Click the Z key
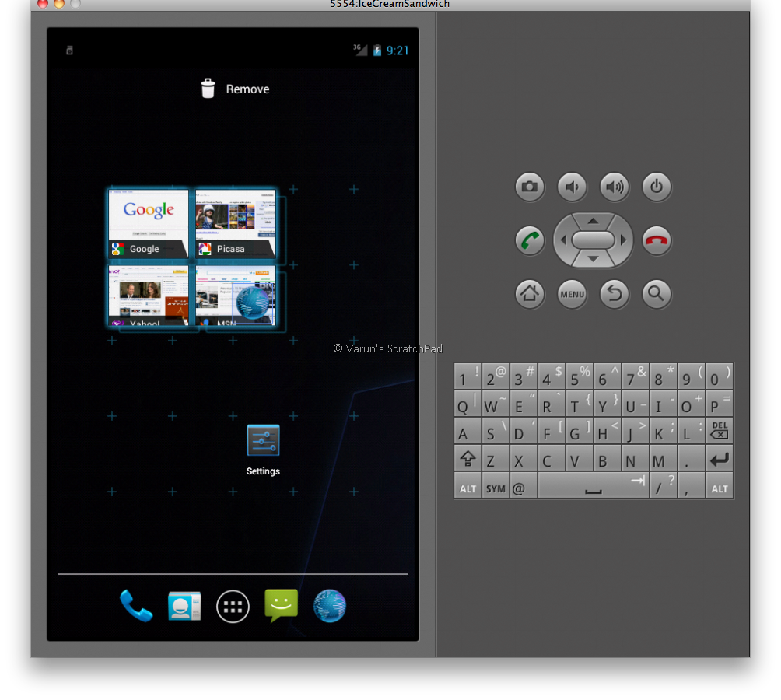The height and width of the screenshot is (700, 781). 495,458
